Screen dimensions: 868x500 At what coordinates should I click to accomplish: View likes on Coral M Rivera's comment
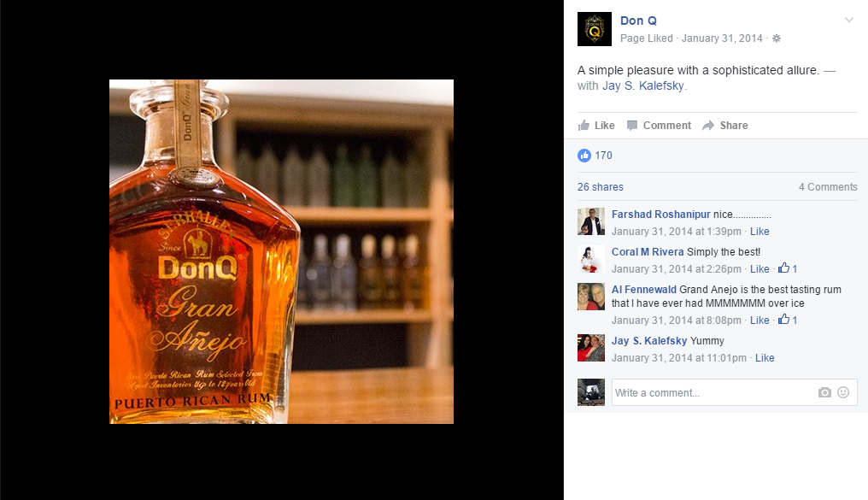pyautogui.click(x=787, y=268)
